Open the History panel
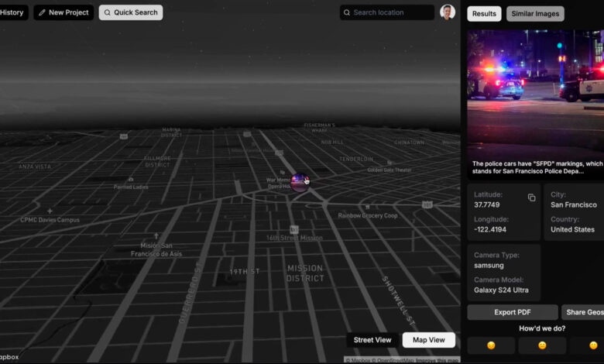The height and width of the screenshot is (364, 604). point(12,12)
